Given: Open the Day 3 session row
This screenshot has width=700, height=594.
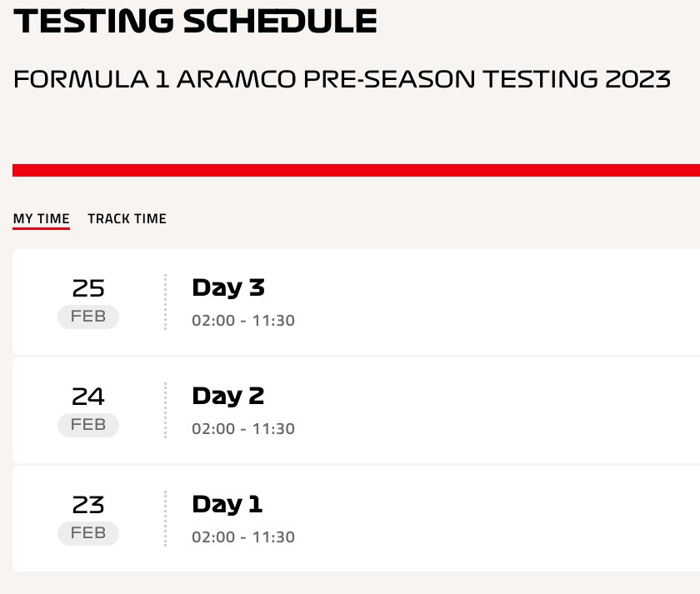Looking at the screenshot, I should pyautogui.click(x=357, y=302).
